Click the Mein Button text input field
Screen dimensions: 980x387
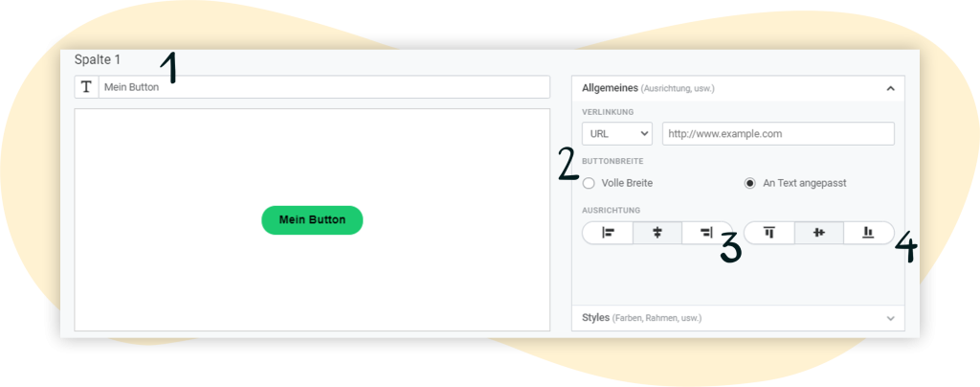[324, 87]
